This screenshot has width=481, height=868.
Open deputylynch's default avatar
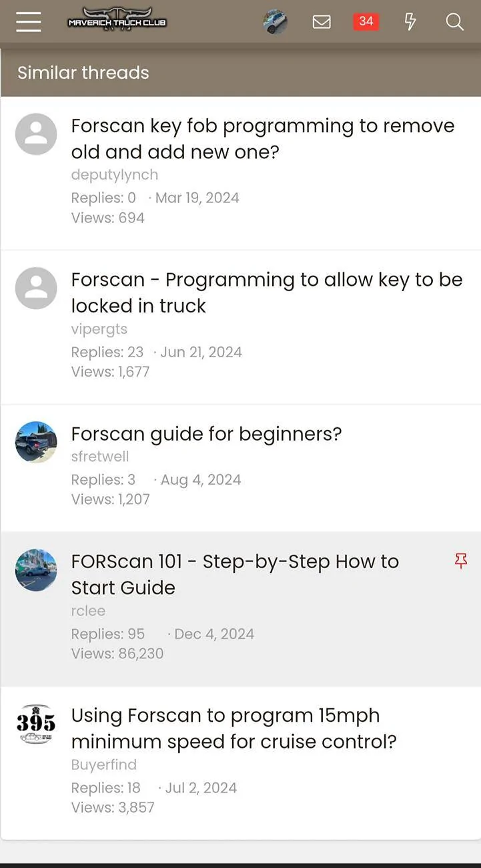click(36, 134)
